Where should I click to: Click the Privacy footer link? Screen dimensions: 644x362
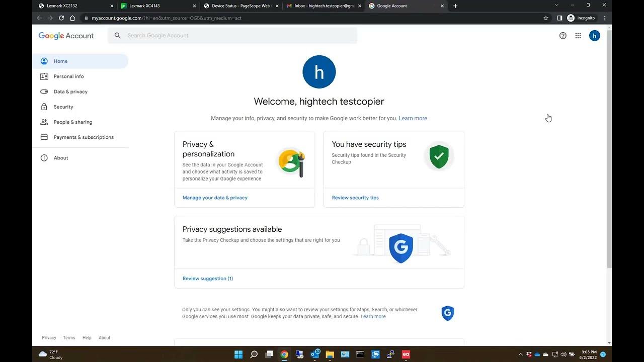[x=49, y=338]
